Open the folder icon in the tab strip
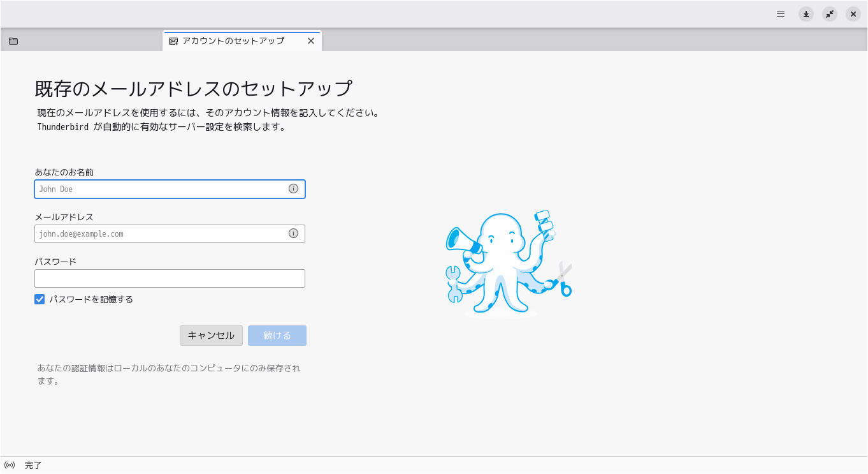Viewport: 868px width, 474px height. (13, 41)
